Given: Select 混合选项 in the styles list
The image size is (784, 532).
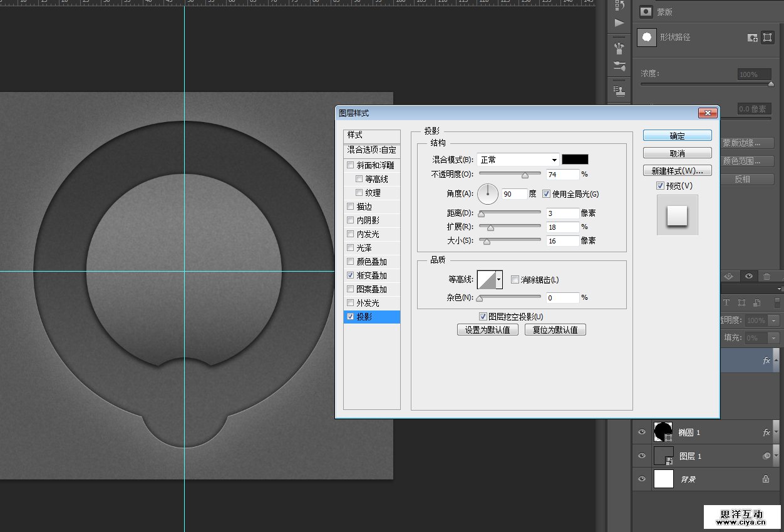Looking at the screenshot, I should tap(372, 150).
